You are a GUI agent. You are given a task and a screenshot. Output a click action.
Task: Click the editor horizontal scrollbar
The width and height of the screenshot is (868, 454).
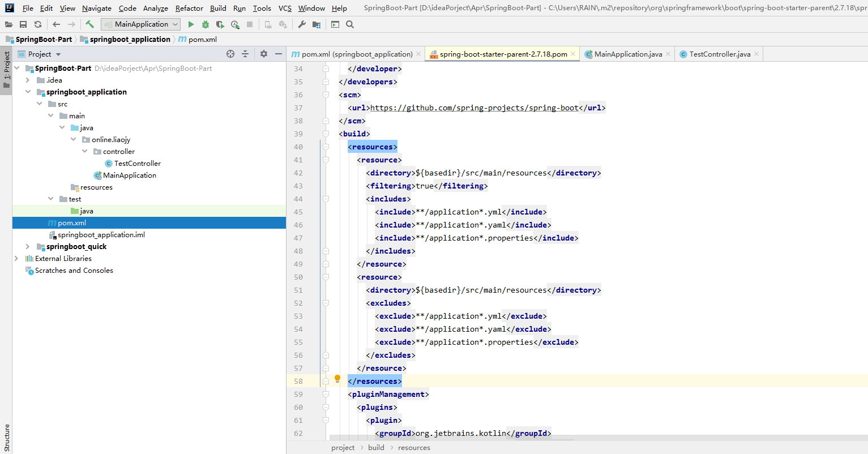pos(452,438)
